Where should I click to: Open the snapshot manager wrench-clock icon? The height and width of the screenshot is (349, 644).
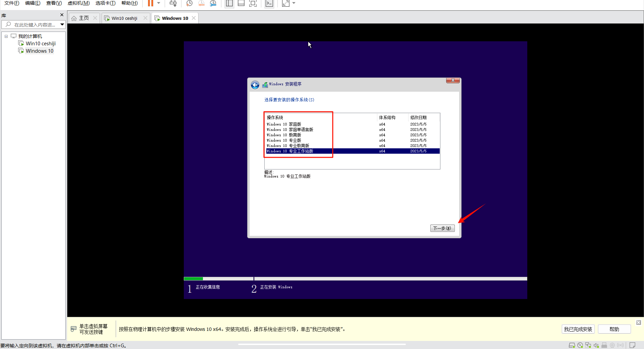click(213, 3)
